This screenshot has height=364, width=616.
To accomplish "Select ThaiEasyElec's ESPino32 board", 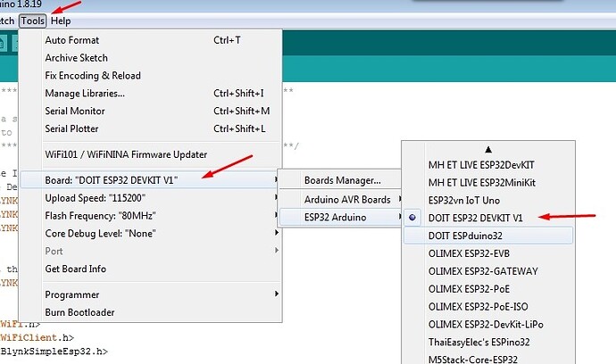I will click(x=488, y=342).
